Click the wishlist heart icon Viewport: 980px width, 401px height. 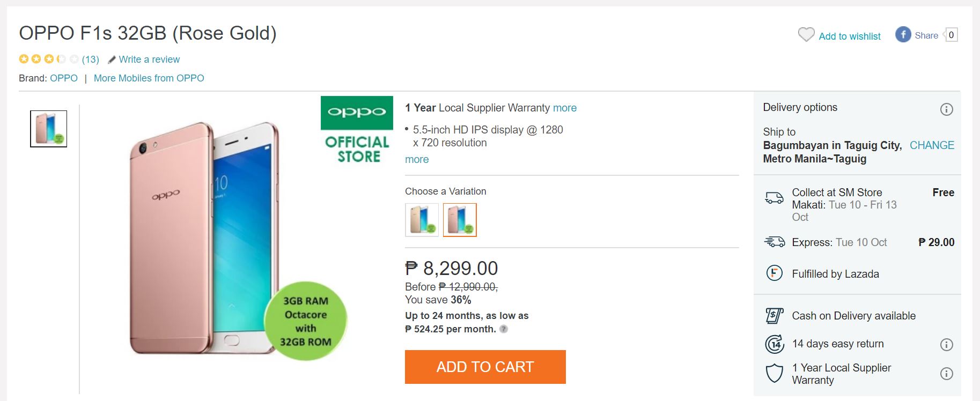pyautogui.click(x=806, y=35)
